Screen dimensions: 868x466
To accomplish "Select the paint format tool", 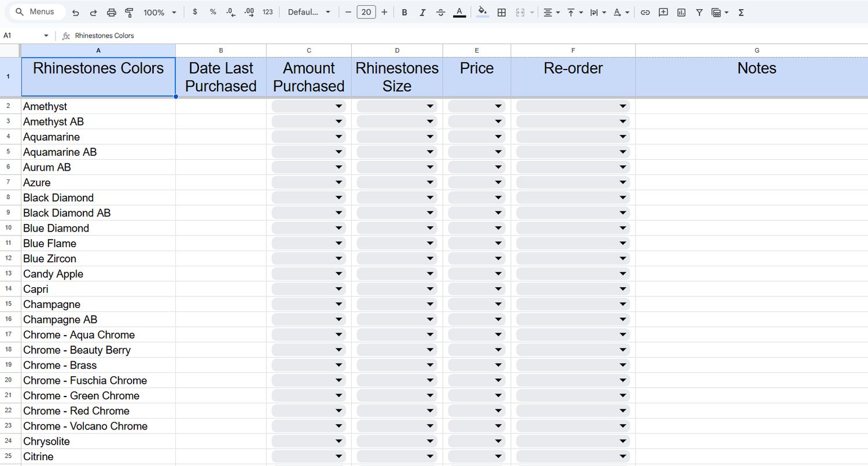I will point(128,12).
